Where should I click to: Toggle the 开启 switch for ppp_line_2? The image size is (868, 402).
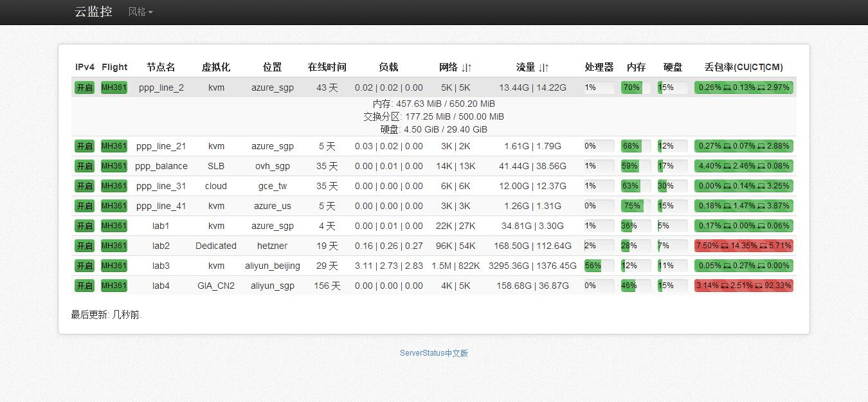pyautogui.click(x=84, y=87)
